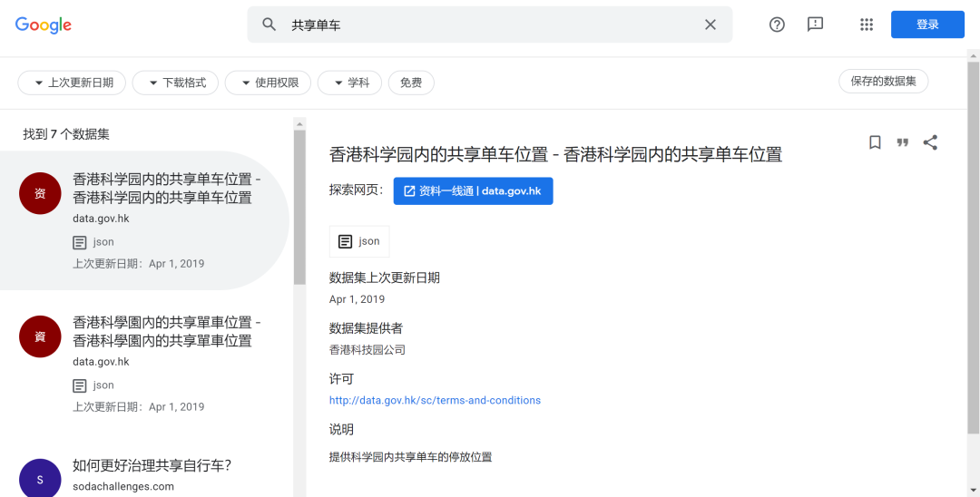Click 提供科学园内共享单车的停放位置 description
This screenshot has height=497, width=980.
(411, 457)
